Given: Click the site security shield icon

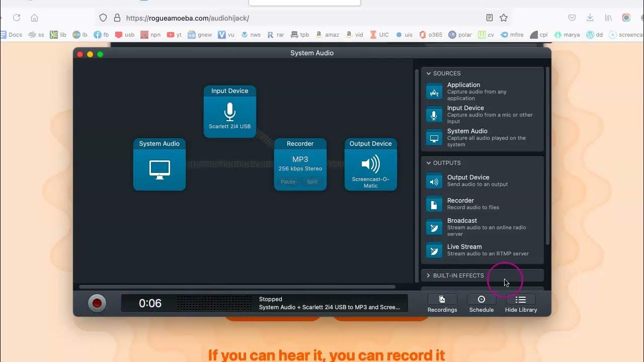Looking at the screenshot, I should point(103,18).
